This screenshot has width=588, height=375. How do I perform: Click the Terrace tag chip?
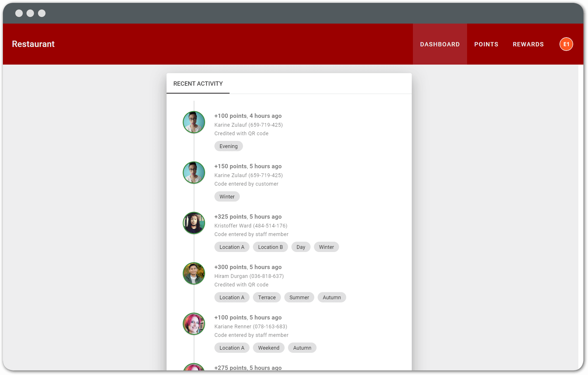click(x=267, y=297)
